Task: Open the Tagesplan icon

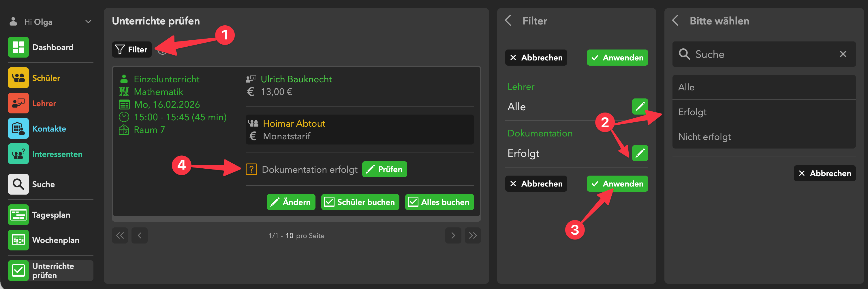Action: coord(18,215)
